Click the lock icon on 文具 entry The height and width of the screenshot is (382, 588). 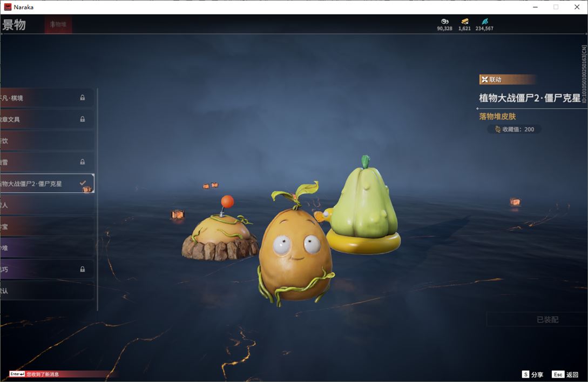tap(83, 119)
